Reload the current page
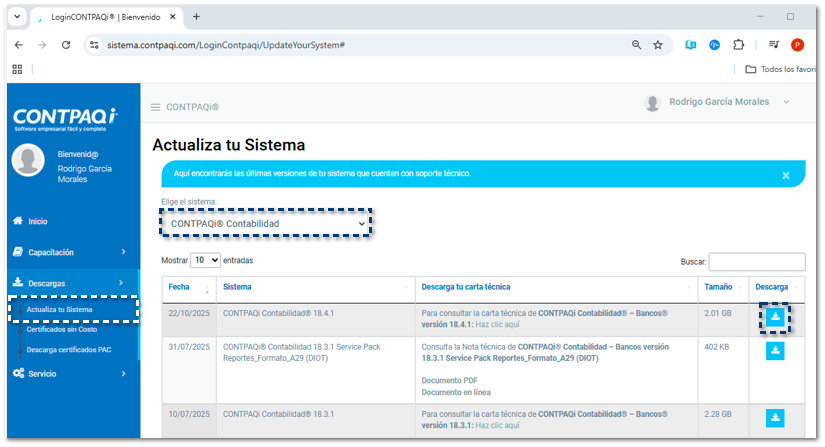 [x=66, y=45]
